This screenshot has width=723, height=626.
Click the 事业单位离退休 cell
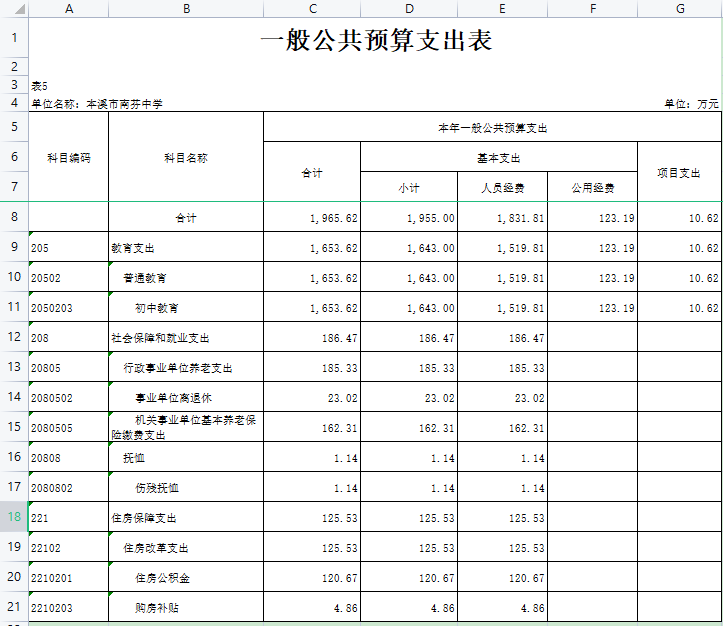[186, 397]
